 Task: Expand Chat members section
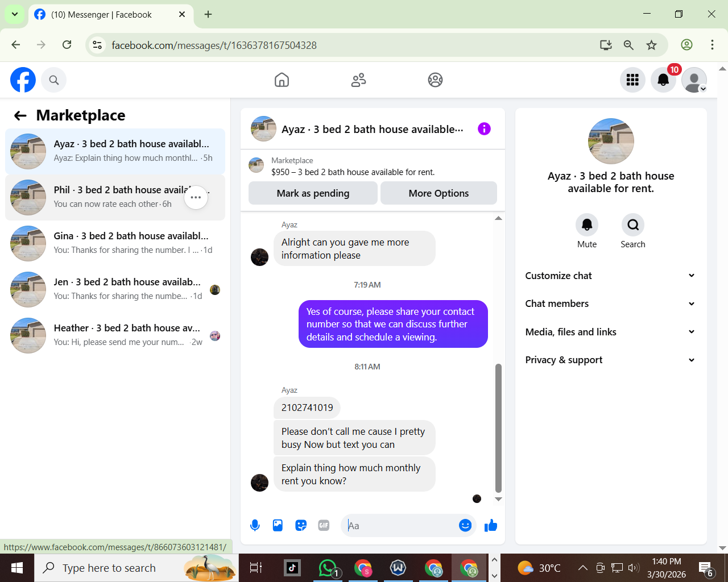tap(610, 304)
